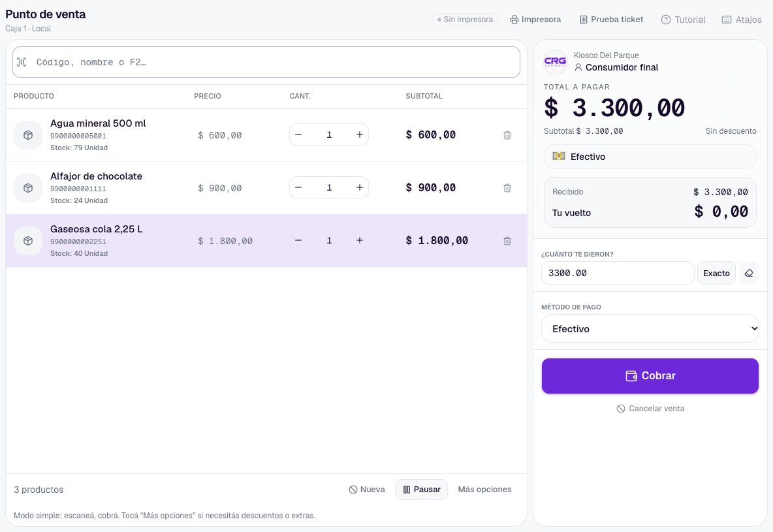
Task: Click the PRODUCTO column header
Action: click(x=34, y=96)
